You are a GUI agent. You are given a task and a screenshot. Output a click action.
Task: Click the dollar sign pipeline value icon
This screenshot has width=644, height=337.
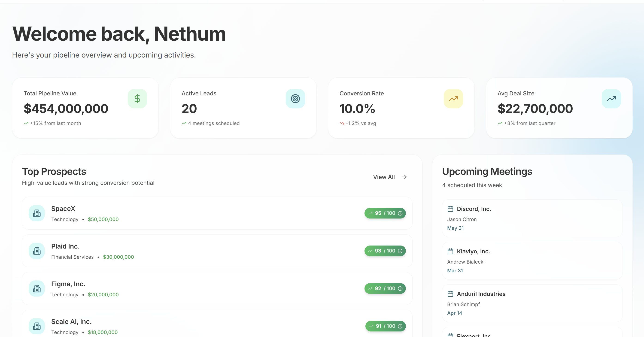pyautogui.click(x=137, y=98)
